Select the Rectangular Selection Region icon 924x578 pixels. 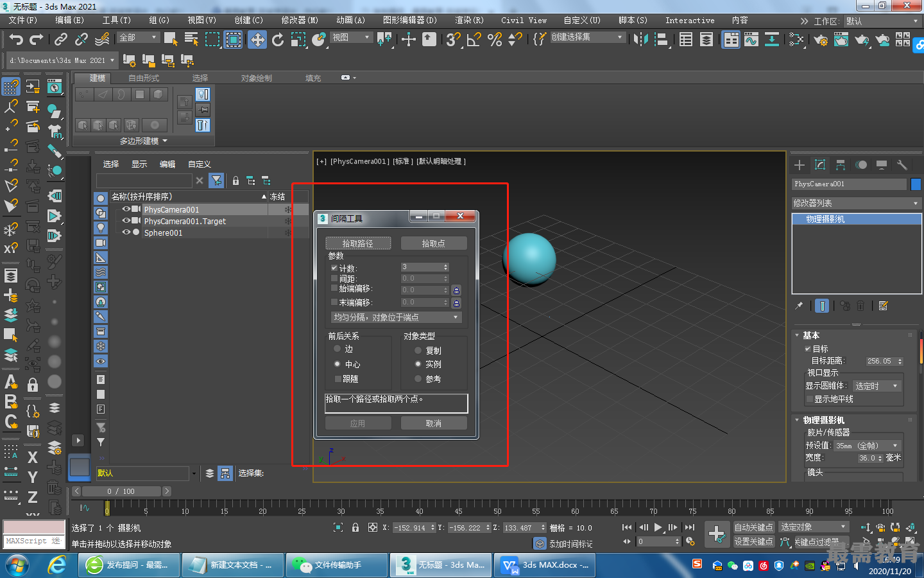point(212,40)
